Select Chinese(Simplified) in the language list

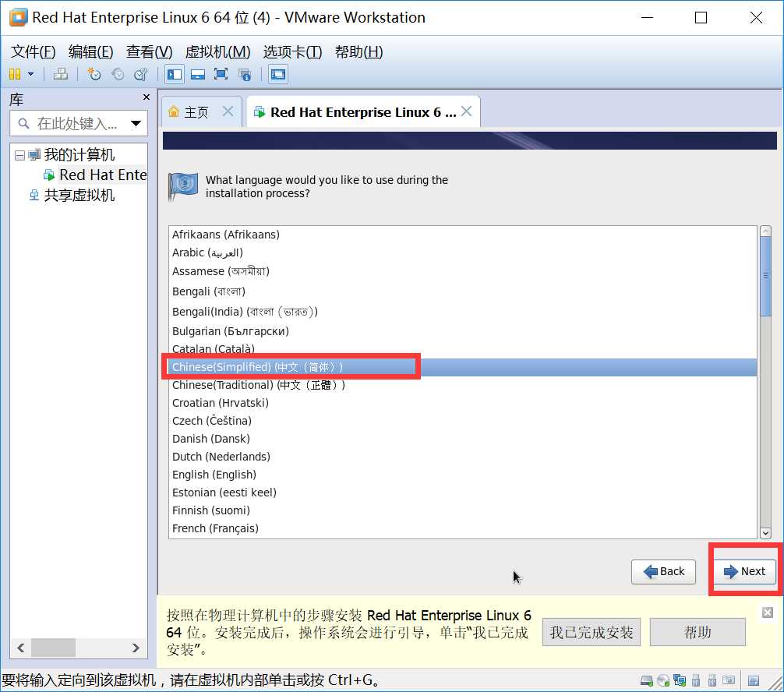coord(462,367)
